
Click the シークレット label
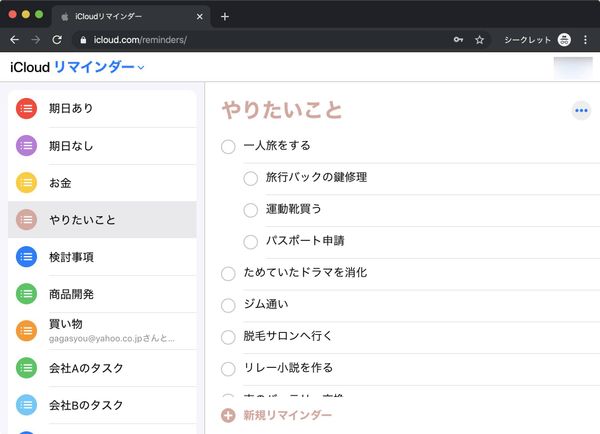coord(527,40)
